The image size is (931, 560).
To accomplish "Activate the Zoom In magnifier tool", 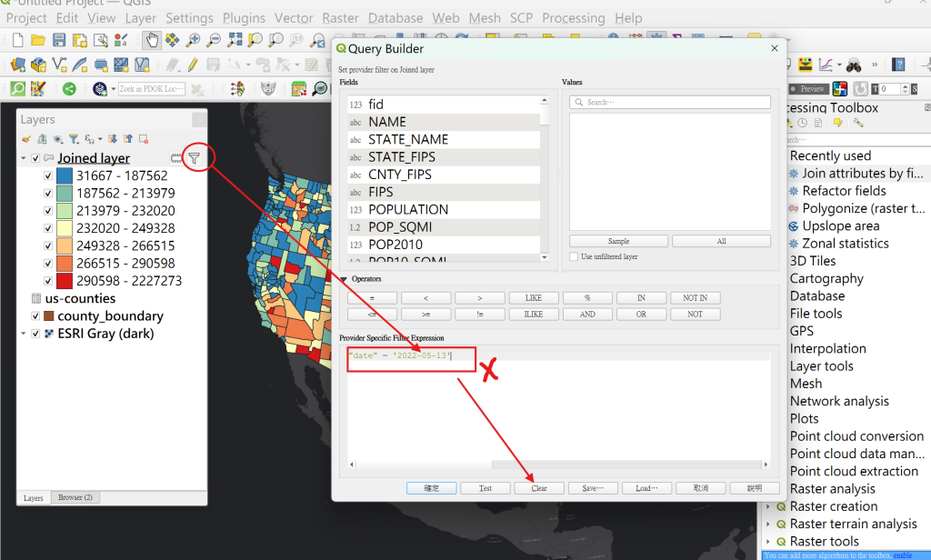I will (x=193, y=40).
